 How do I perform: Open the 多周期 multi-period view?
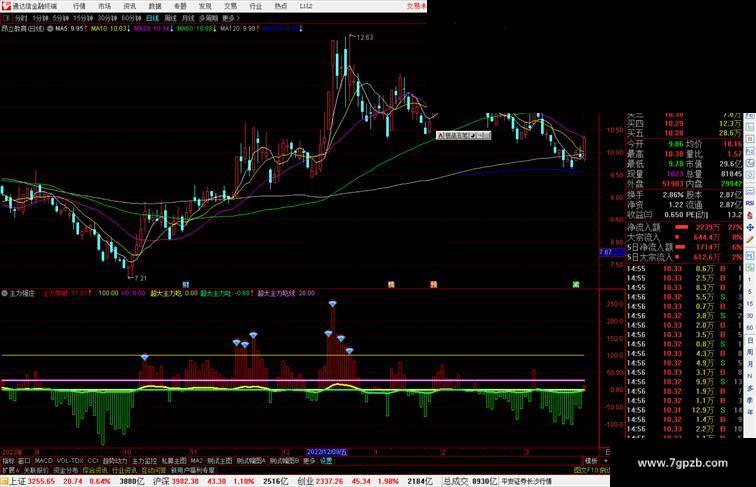pos(208,18)
